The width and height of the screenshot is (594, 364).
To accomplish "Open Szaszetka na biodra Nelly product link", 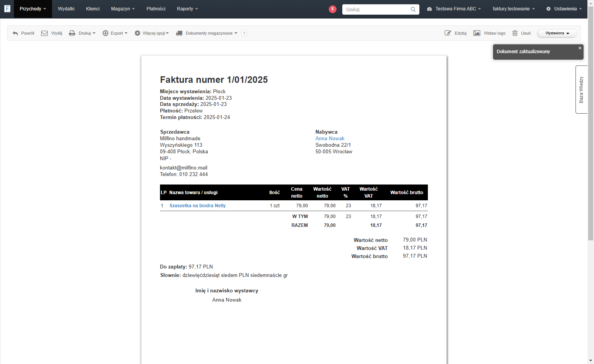I will tap(197, 206).
